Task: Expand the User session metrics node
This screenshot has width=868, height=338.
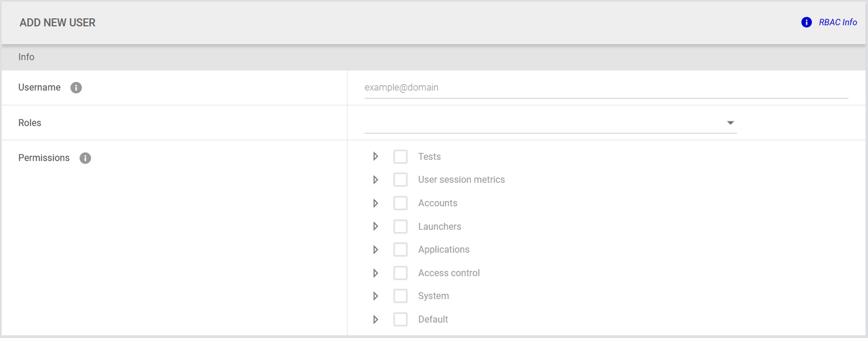Action: tap(376, 180)
